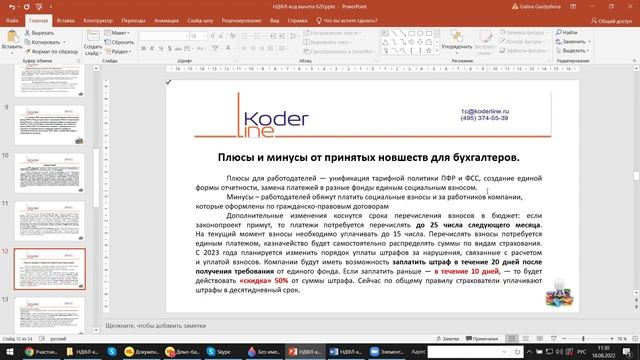Image resolution: width=640 pixels, height=360 pixels.
Task: Select the oval shape in shapes gallery
Action: (420, 33)
